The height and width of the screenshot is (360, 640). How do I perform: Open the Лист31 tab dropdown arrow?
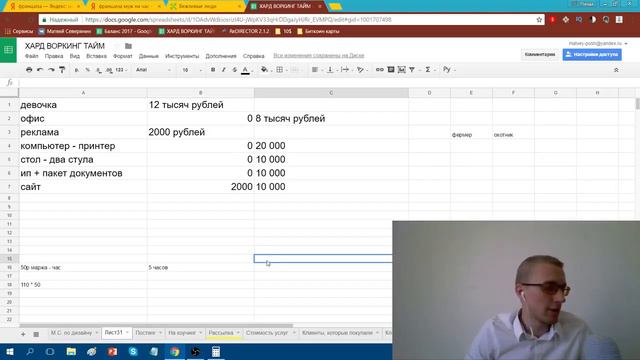tap(127, 333)
